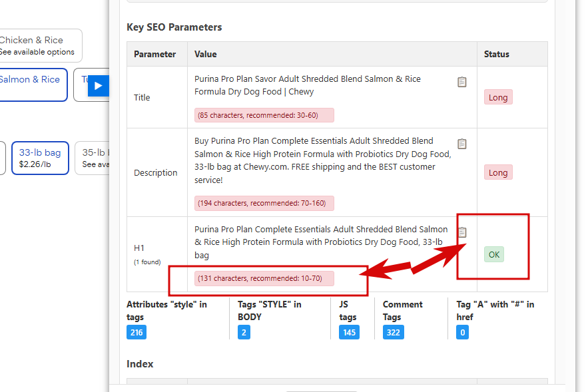Click the 322 Comment Tags count badge

394,332
